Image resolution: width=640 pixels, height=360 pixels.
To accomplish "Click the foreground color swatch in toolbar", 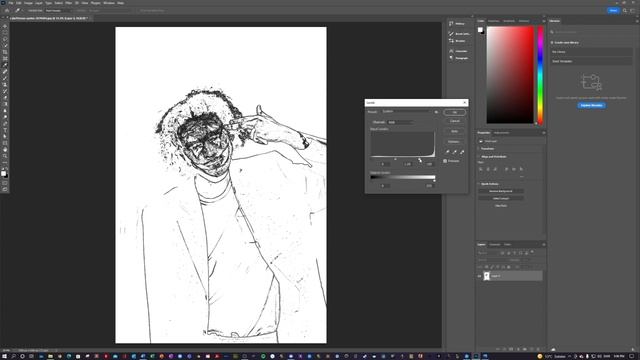I will pos(4,173).
